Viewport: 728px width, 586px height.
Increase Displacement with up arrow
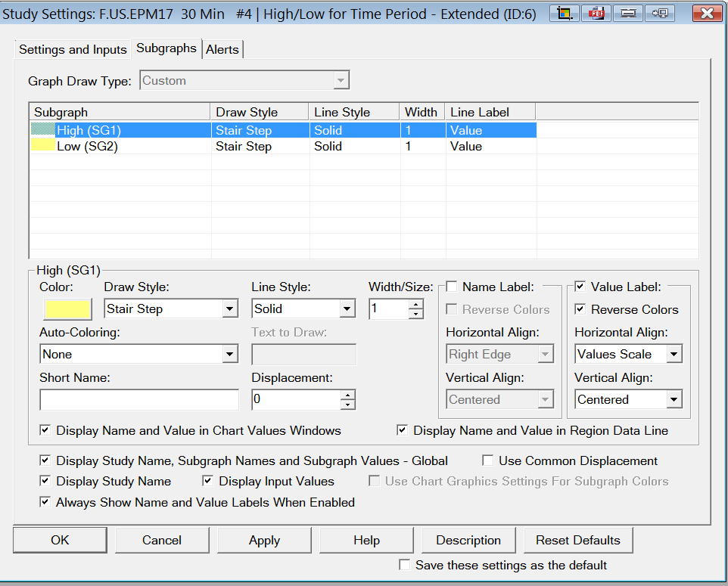click(x=348, y=395)
